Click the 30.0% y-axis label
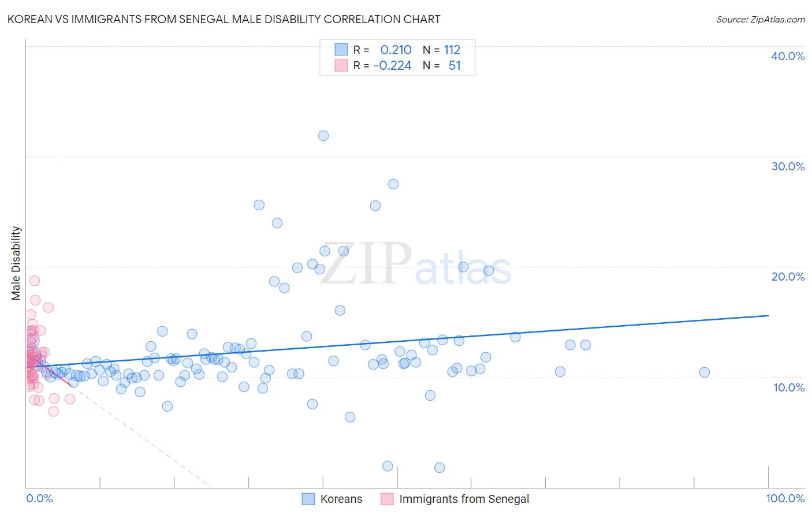Image resolution: width=812 pixels, height=515 pixels. tap(788, 166)
